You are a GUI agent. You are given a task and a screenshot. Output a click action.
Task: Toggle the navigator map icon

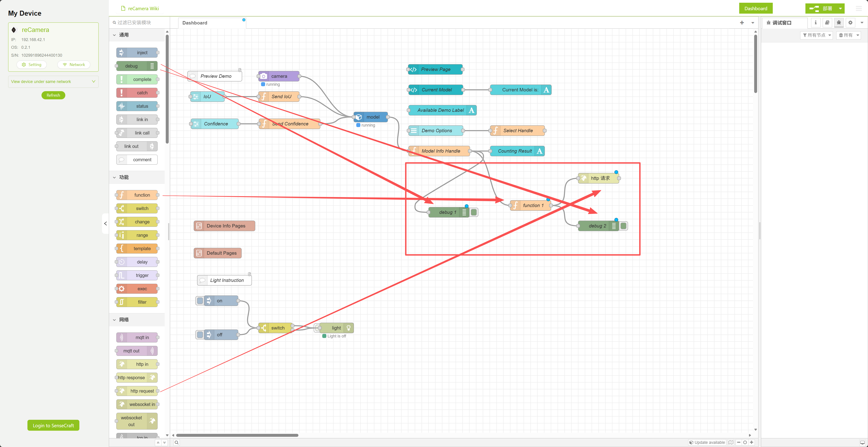coord(731,442)
